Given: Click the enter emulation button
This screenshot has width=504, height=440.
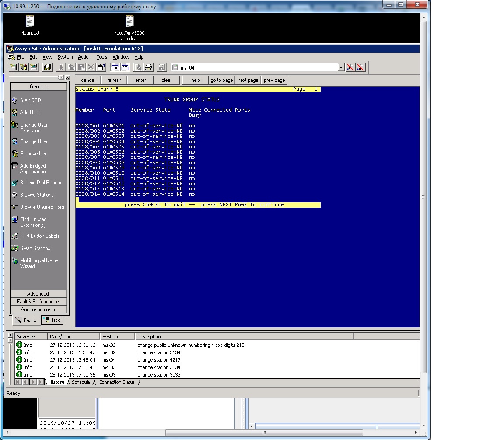Looking at the screenshot, I should click(x=140, y=80).
